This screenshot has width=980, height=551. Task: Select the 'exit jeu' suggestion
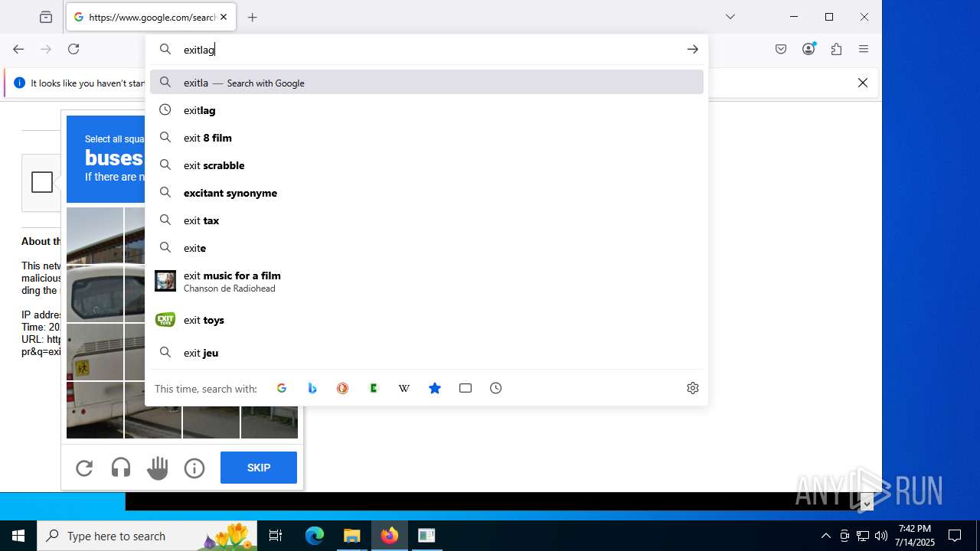pyautogui.click(x=426, y=353)
